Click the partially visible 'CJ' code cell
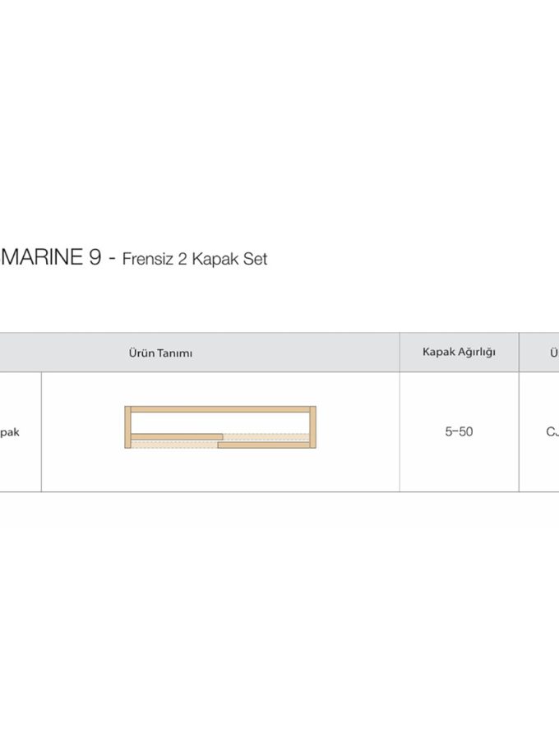 click(552, 431)
